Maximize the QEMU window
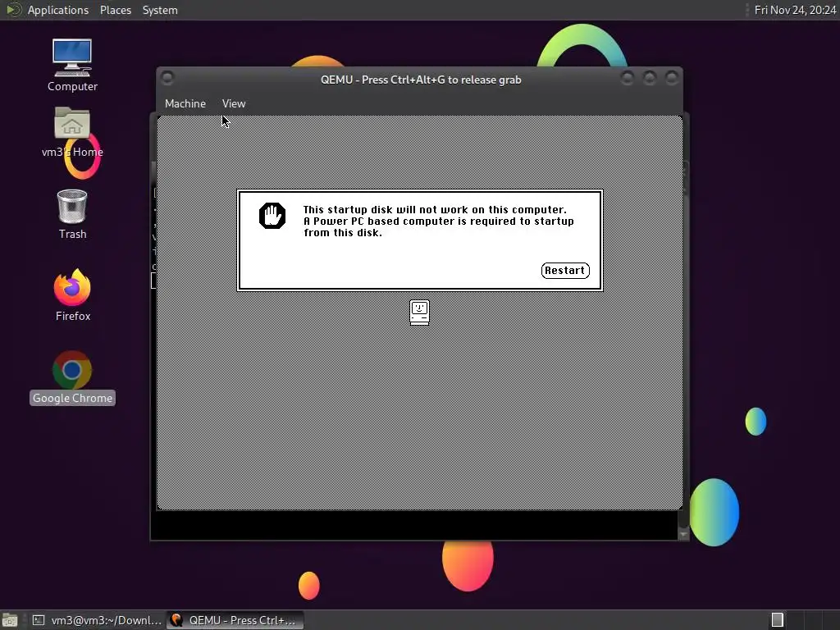The image size is (840, 630). 650,78
